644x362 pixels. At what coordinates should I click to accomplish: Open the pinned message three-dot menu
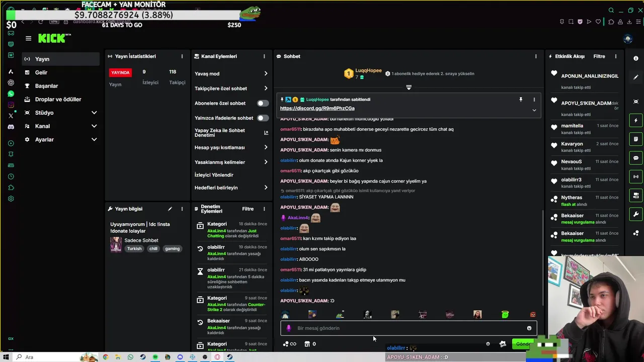point(534,100)
